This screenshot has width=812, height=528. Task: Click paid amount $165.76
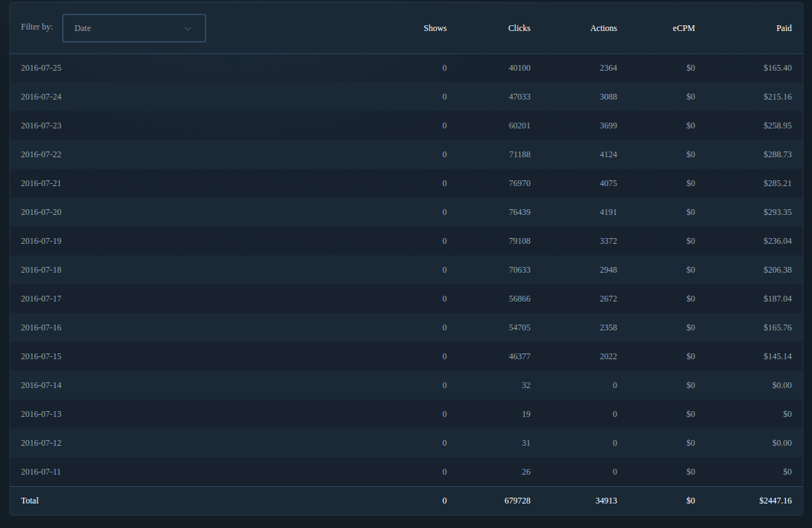pos(777,327)
